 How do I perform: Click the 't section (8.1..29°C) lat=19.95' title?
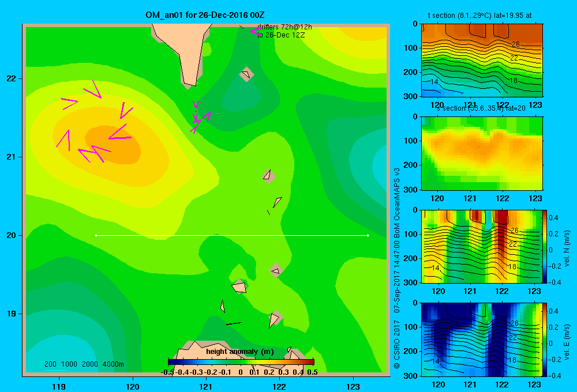click(x=479, y=16)
